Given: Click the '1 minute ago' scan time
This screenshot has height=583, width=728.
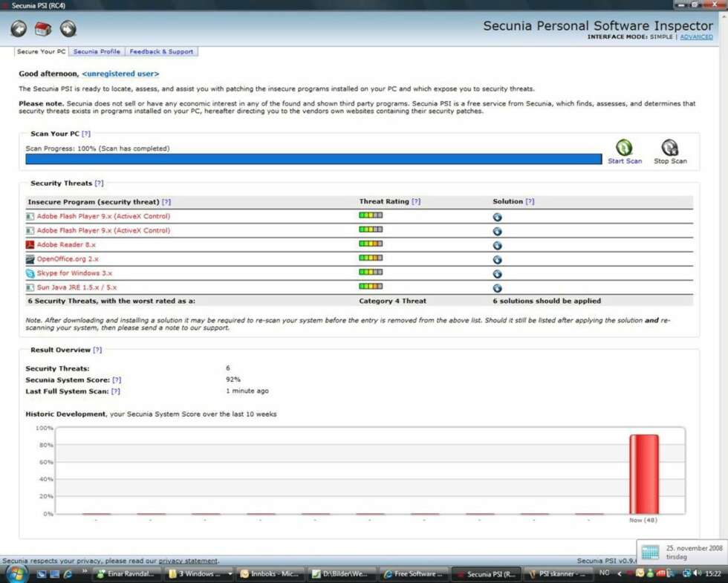Looking at the screenshot, I should coord(247,391).
